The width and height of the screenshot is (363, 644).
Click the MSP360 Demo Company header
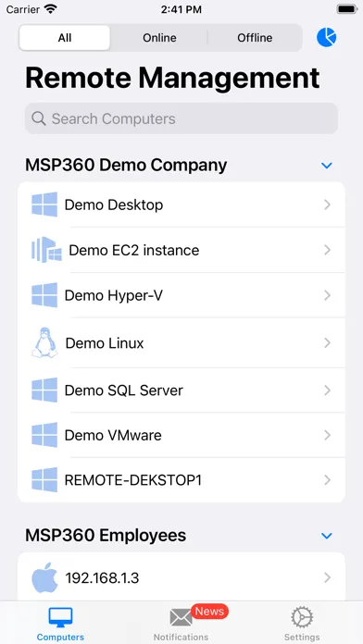pyautogui.click(x=126, y=165)
